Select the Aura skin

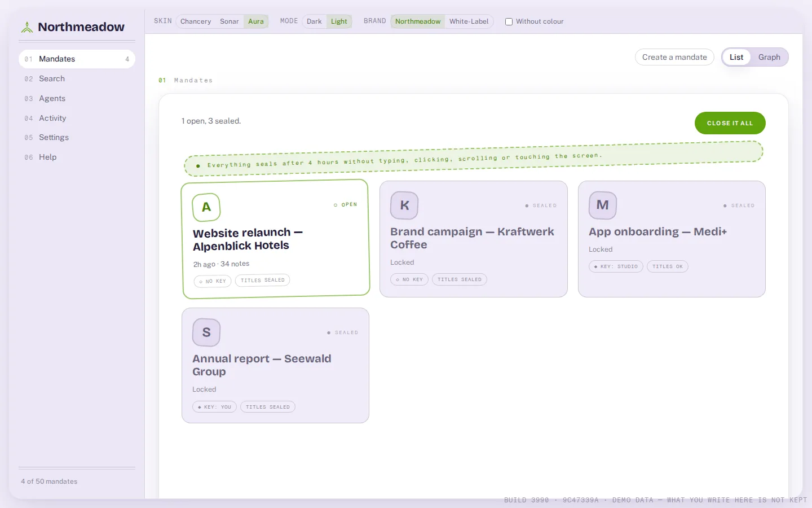[256, 21]
